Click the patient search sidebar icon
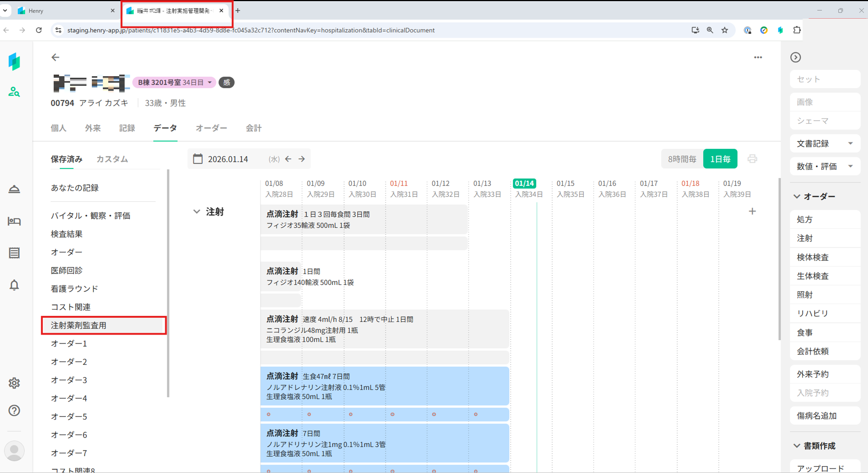868x473 pixels. pyautogui.click(x=14, y=92)
